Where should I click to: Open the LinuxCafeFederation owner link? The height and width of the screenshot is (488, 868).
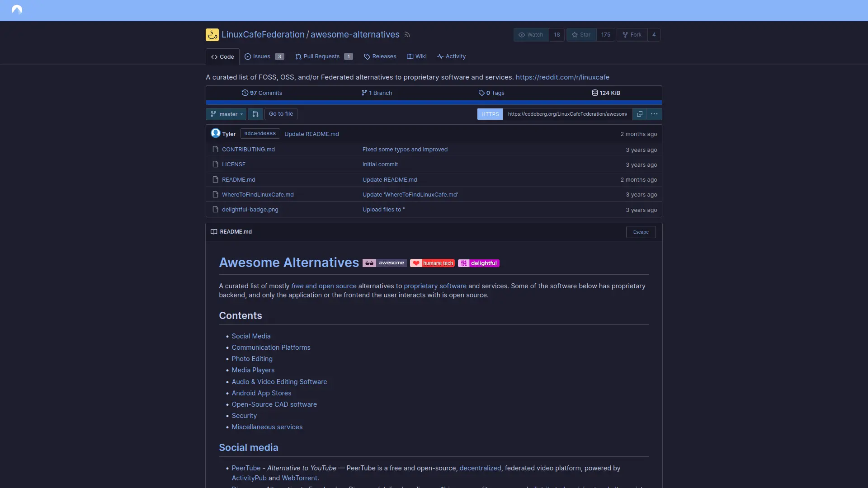point(263,35)
